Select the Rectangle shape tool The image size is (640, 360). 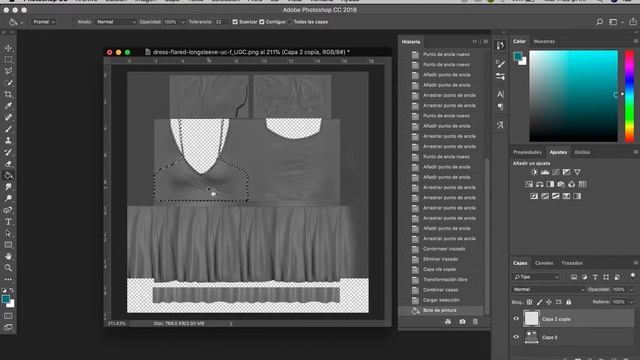pyautogui.click(x=8, y=245)
